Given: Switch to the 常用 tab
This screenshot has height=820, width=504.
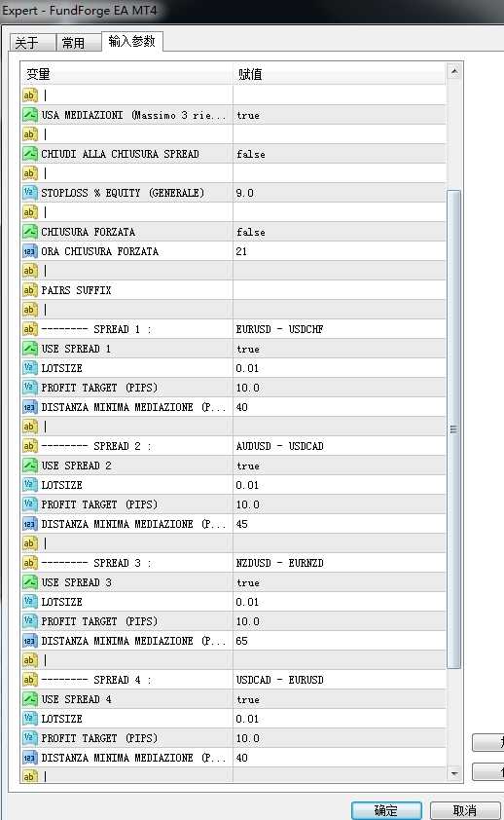Looking at the screenshot, I should coord(79,42).
